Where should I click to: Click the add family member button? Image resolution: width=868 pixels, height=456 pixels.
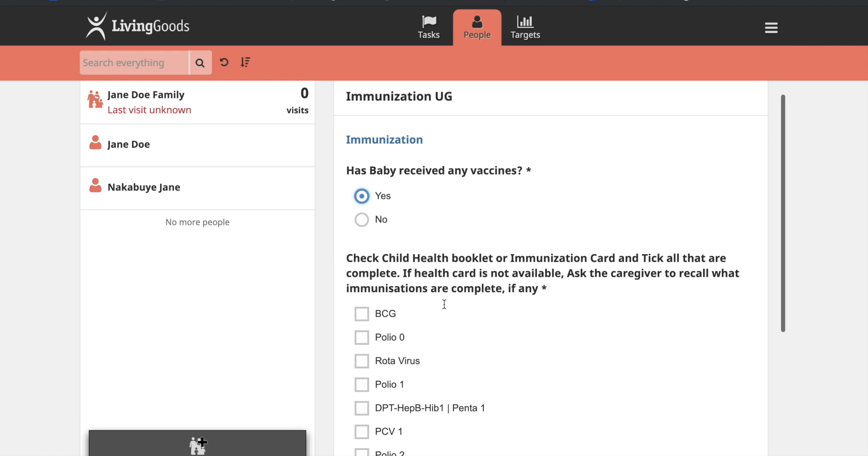[198, 444]
